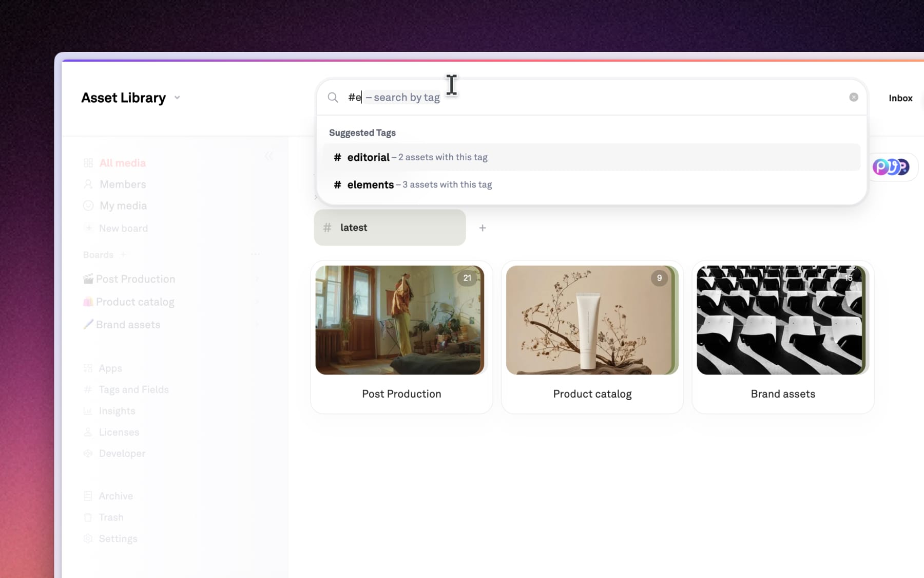This screenshot has width=924, height=578.
Task: Open the Product catalog board thumbnail
Action: [x=591, y=320]
